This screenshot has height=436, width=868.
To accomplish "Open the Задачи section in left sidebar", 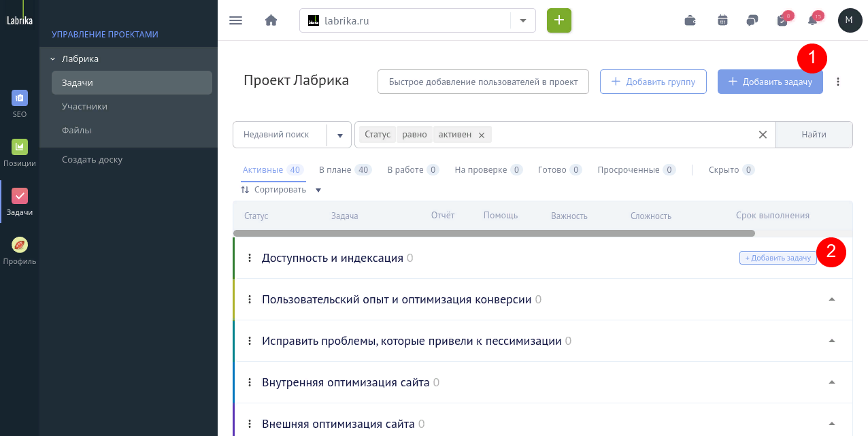I will 20,202.
